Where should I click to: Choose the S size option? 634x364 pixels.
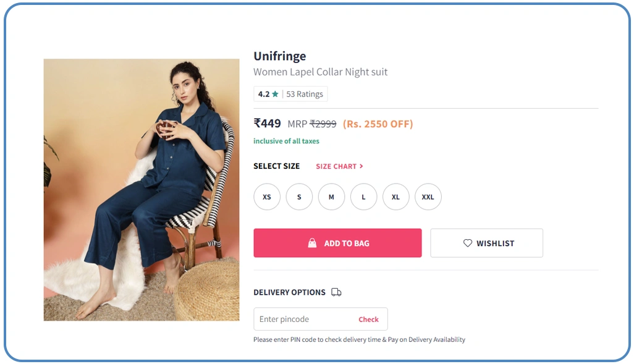coord(299,197)
